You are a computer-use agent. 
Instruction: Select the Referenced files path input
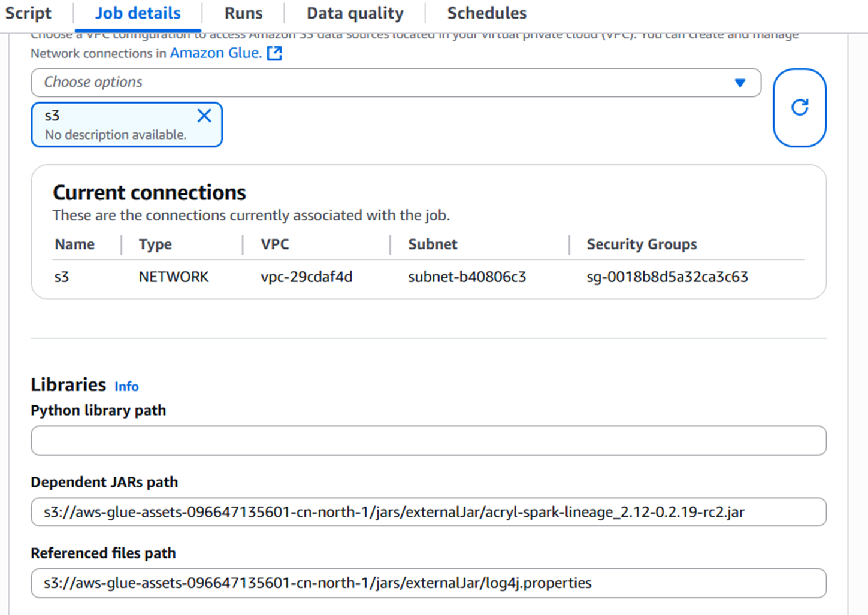coord(428,583)
